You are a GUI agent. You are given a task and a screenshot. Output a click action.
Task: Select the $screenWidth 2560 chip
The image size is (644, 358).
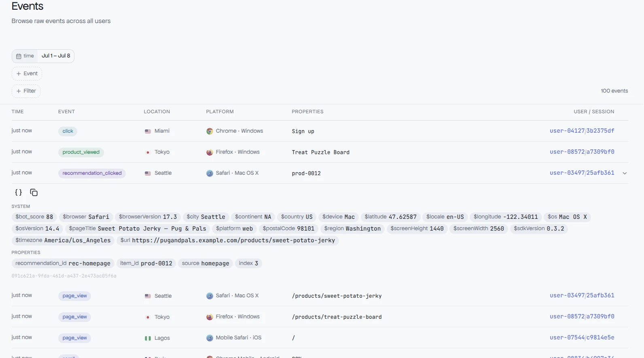click(479, 229)
